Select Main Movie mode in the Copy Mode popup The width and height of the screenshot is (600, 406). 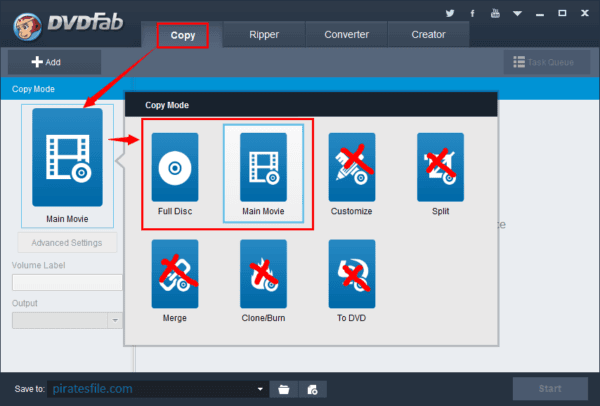263,174
